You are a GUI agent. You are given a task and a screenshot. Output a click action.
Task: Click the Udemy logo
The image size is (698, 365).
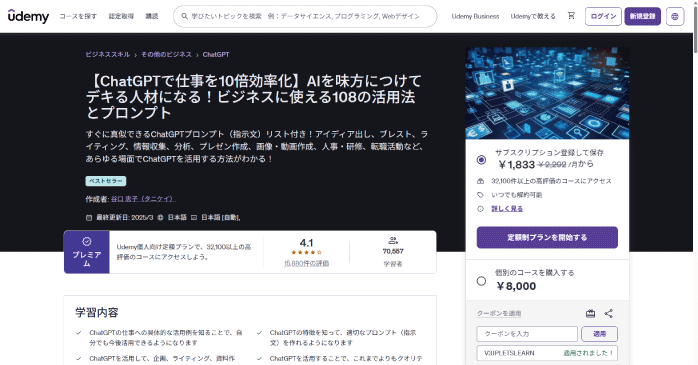click(x=28, y=16)
